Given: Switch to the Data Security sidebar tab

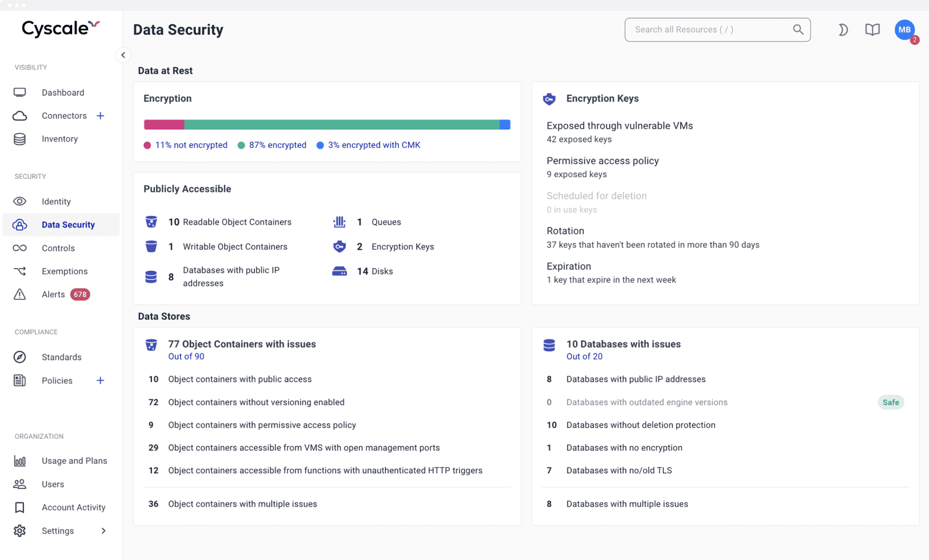Looking at the screenshot, I should pos(68,225).
